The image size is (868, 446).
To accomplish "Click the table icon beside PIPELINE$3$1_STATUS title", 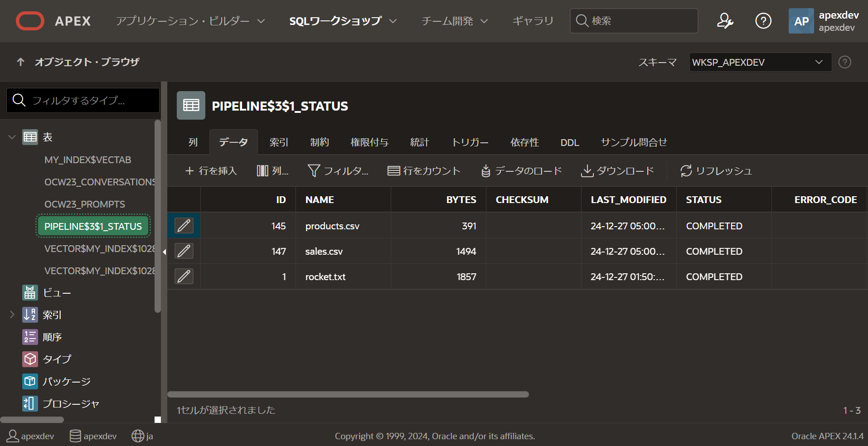I will pyautogui.click(x=191, y=105).
